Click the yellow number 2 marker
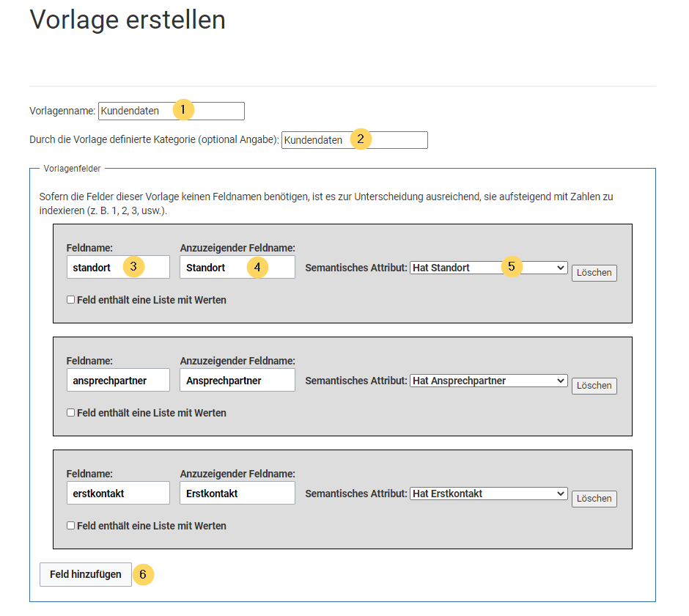The height and width of the screenshot is (616, 689). click(361, 139)
